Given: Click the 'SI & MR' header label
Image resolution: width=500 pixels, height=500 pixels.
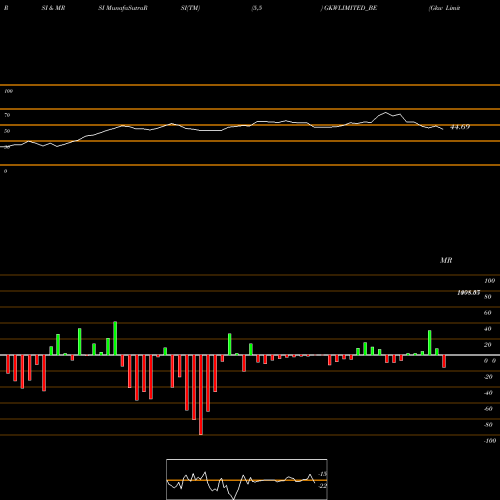Looking at the screenshot, I should [53, 8].
